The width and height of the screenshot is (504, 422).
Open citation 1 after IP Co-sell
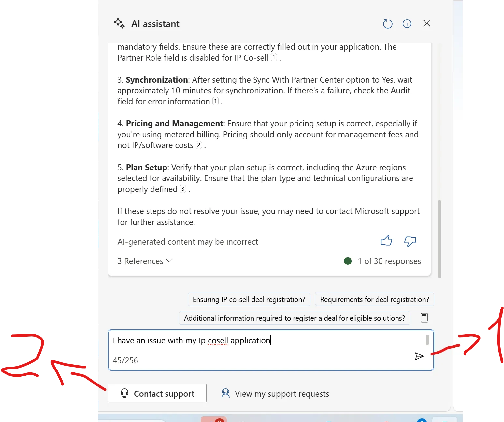pyautogui.click(x=274, y=57)
